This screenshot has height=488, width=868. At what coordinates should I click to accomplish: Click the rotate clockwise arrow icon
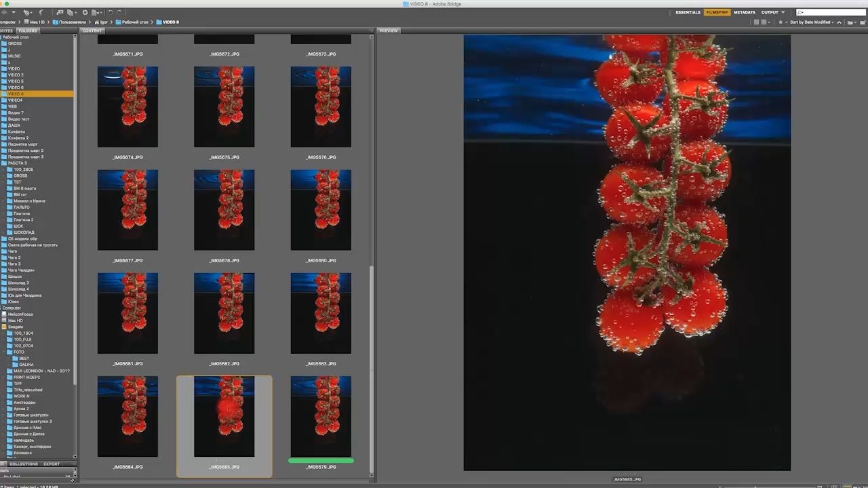(120, 12)
